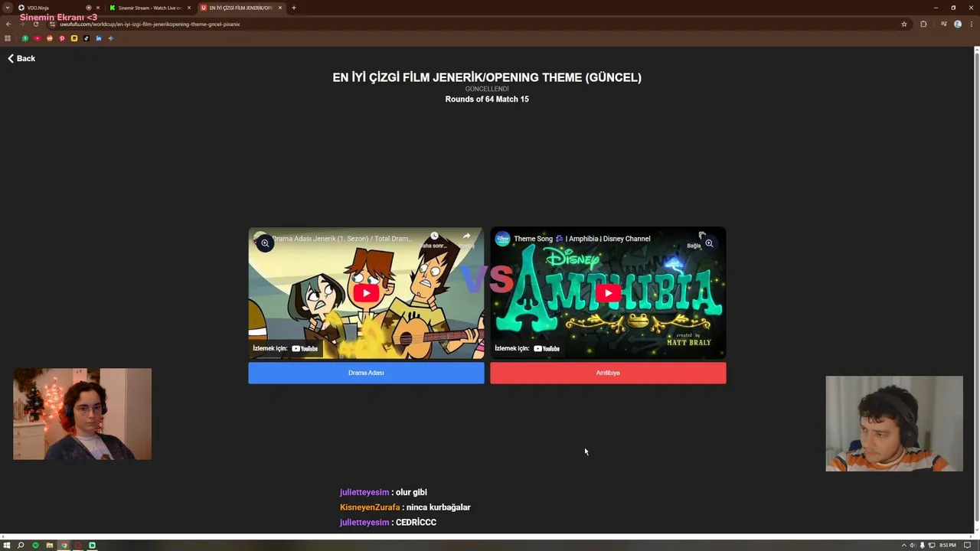Screen dimensions: 980x551
Task: Open the Extensions puzzle icon
Action: tap(923, 24)
